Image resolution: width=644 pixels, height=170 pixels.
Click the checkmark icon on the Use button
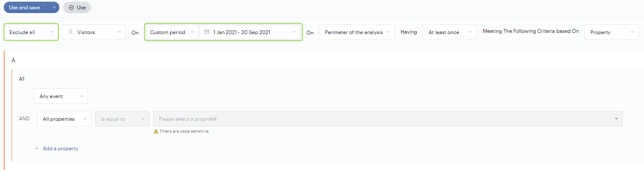[x=71, y=7]
